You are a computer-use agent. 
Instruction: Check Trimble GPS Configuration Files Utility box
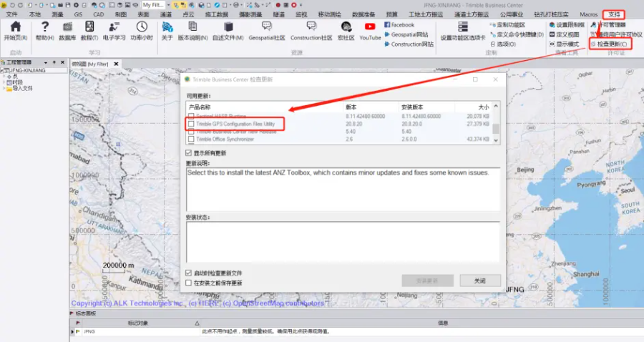[x=191, y=124]
